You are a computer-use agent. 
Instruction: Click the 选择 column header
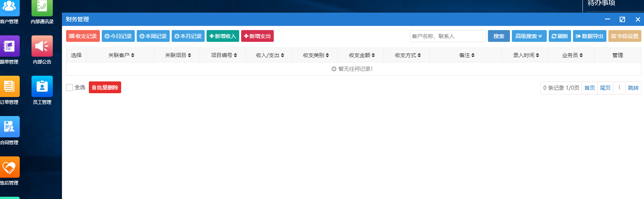tap(76, 55)
